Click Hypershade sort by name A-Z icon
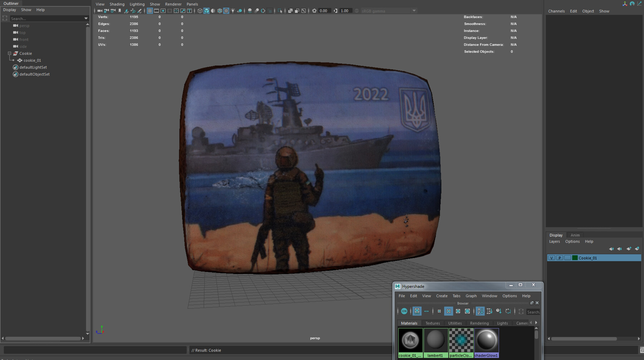 [480, 311]
